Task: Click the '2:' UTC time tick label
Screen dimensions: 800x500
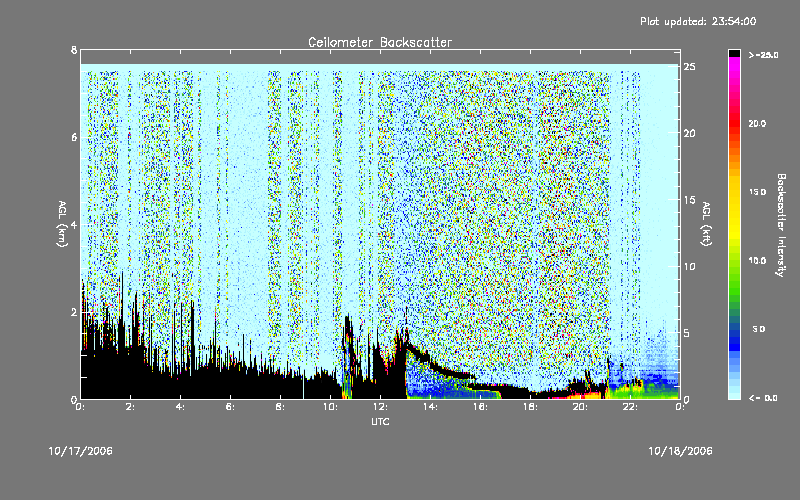Action: coord(131,407)
